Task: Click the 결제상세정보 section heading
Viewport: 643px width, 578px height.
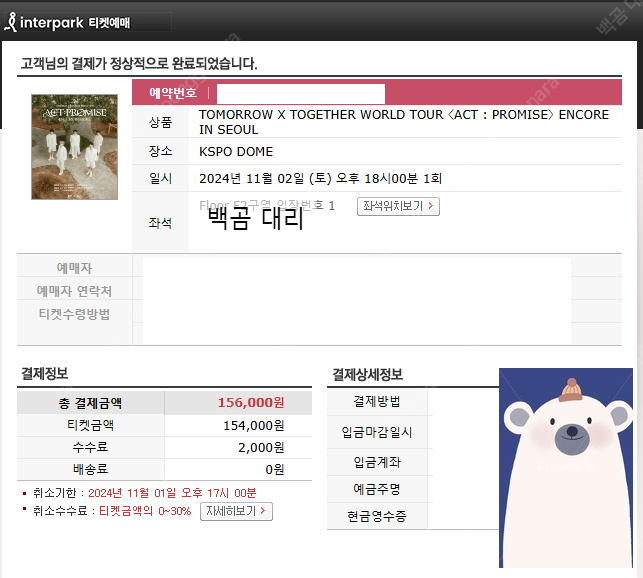Action: 367,374
